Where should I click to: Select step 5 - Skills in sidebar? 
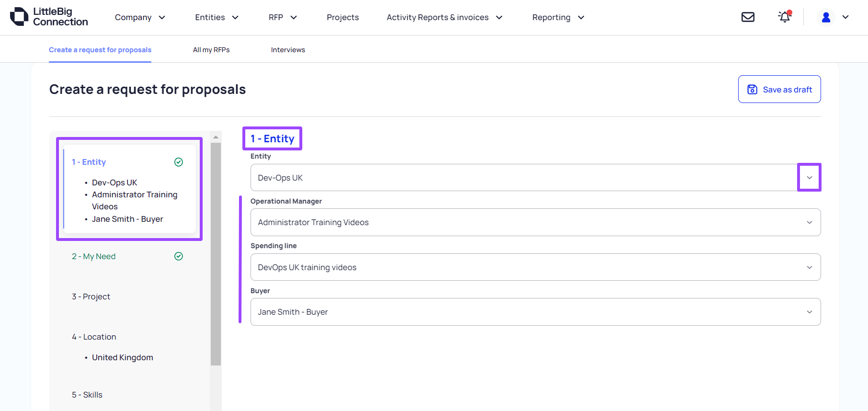87,395
